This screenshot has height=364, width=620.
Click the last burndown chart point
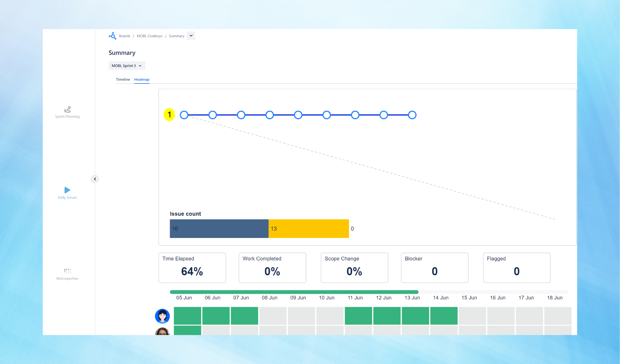[412, 115]
